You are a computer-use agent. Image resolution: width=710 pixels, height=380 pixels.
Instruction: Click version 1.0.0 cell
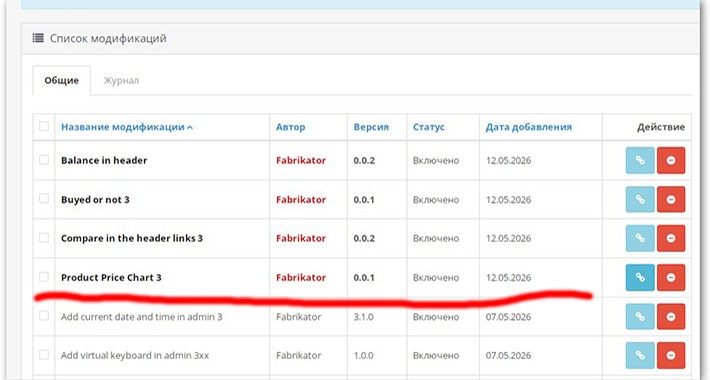click(364, 356)
